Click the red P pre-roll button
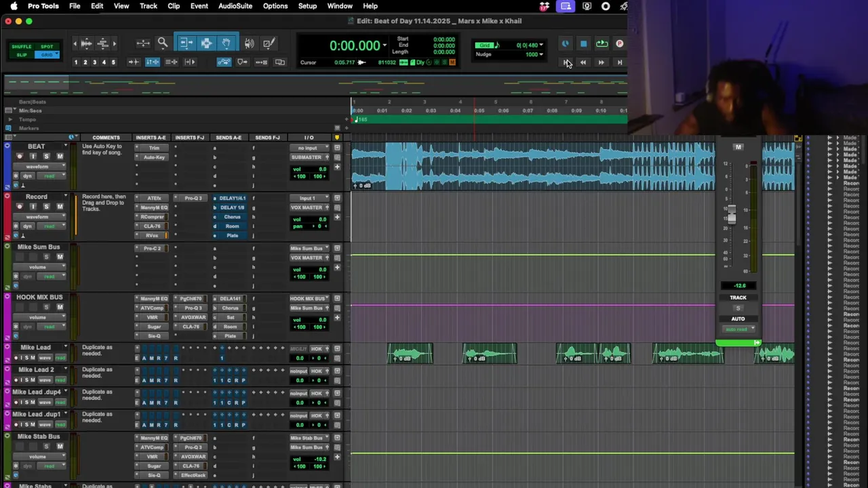 point(619,44)
